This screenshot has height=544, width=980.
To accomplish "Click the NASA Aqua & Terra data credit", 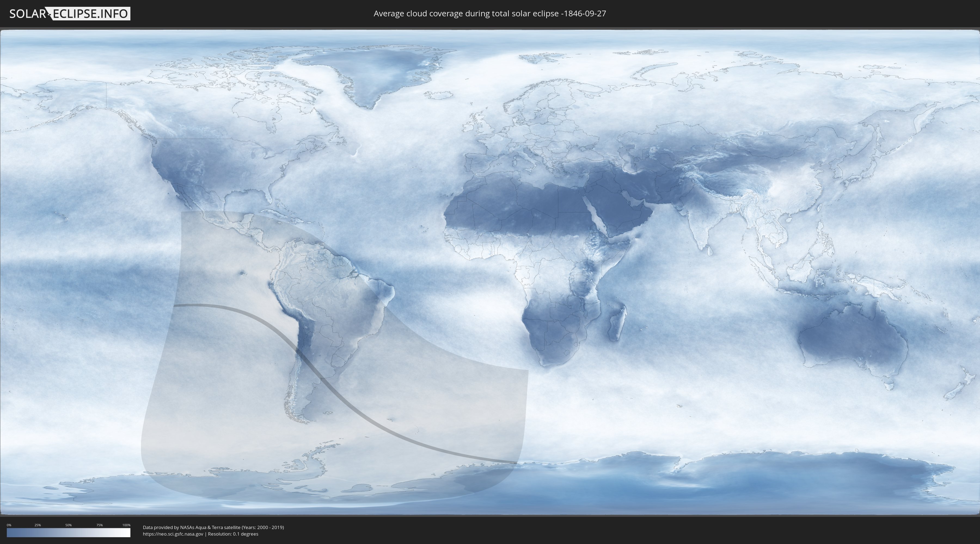I will pos(213,527).
